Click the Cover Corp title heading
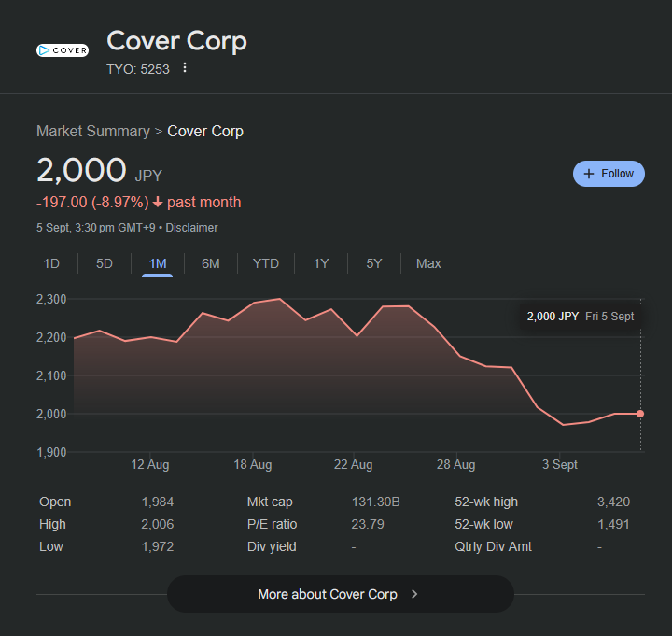This screenshot has width=672, height=636. 176,41
